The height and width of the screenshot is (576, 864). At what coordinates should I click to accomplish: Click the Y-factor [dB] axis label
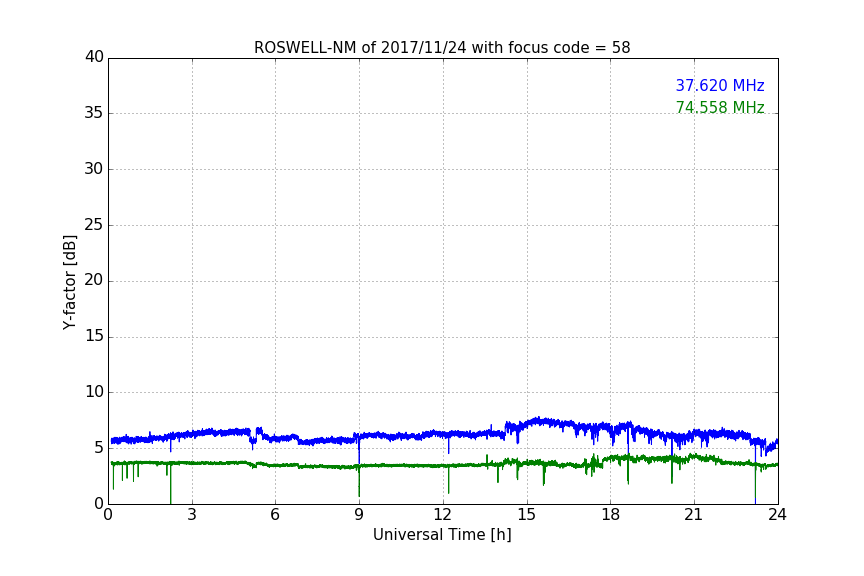click(69, 282)
